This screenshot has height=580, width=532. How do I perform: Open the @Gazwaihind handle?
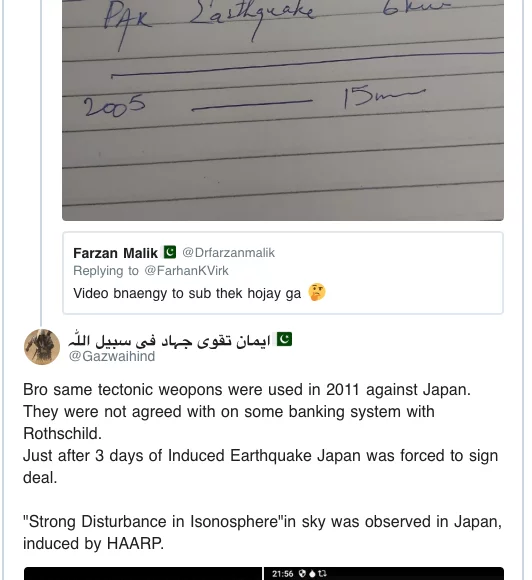point(112,356)
